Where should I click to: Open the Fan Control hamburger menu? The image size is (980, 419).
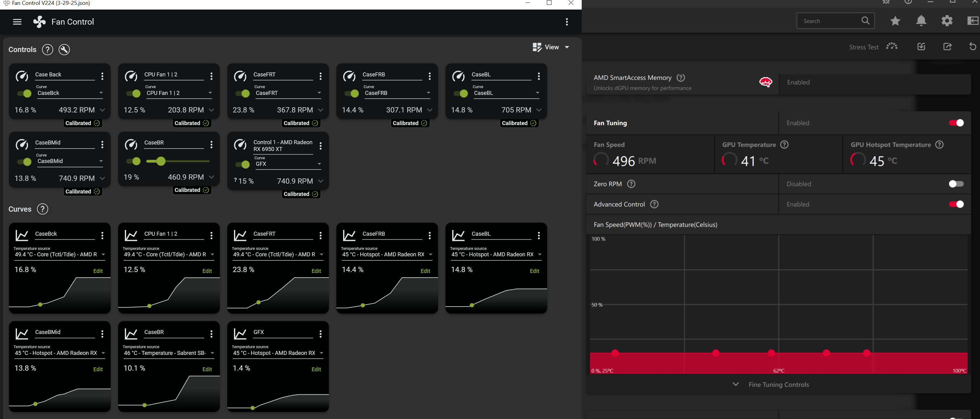[17, 22]
